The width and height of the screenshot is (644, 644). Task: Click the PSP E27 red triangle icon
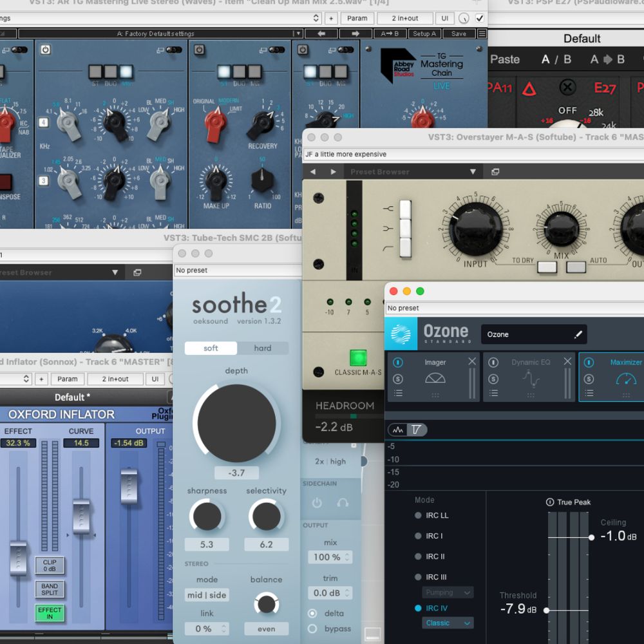(529, 89)
